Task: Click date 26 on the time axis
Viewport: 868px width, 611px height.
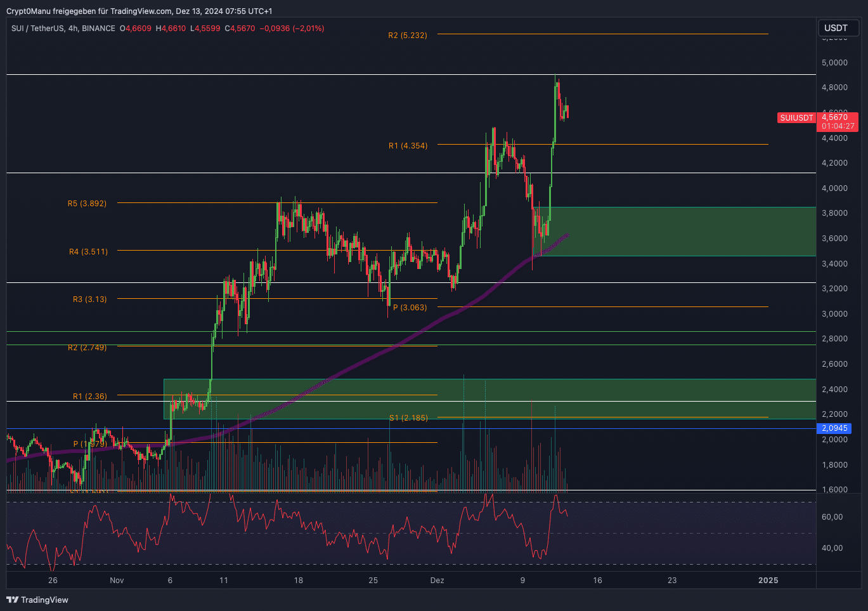Action: click(x=53, y=581)
